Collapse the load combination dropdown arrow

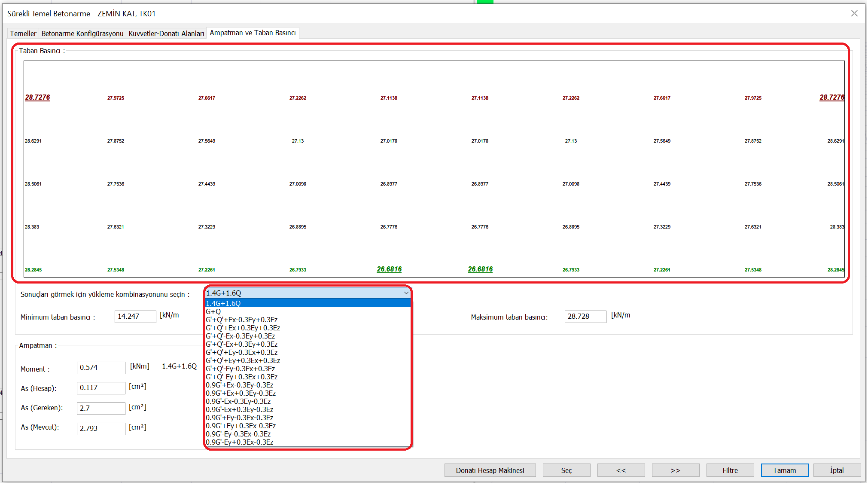tap(406, 293)
